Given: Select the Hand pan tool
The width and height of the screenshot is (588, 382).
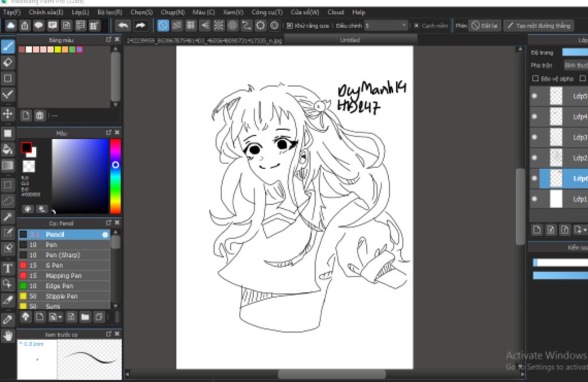Looking at the screenshot, I should coord(8,336).
